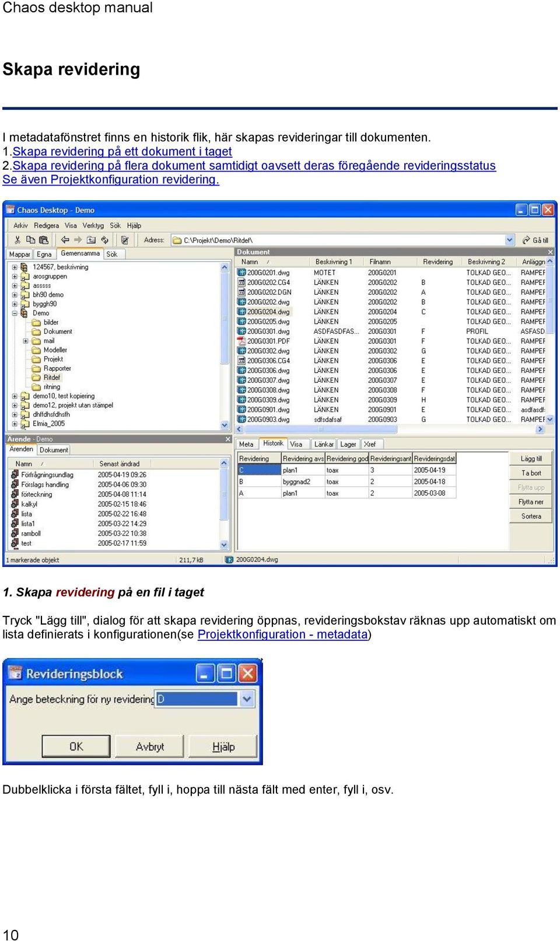560x941 pixels.
Task: Click the Chaos Desktop title bar app icon
Action: coord(10,210)
